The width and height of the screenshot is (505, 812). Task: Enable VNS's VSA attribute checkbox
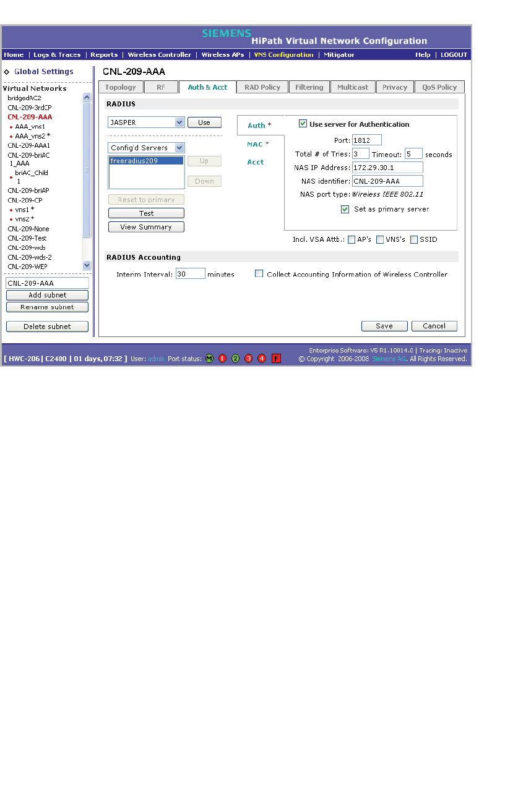point(380,239)
